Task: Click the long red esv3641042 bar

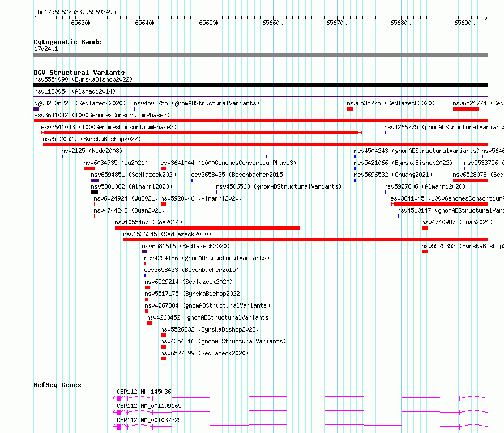Action: 260,121
